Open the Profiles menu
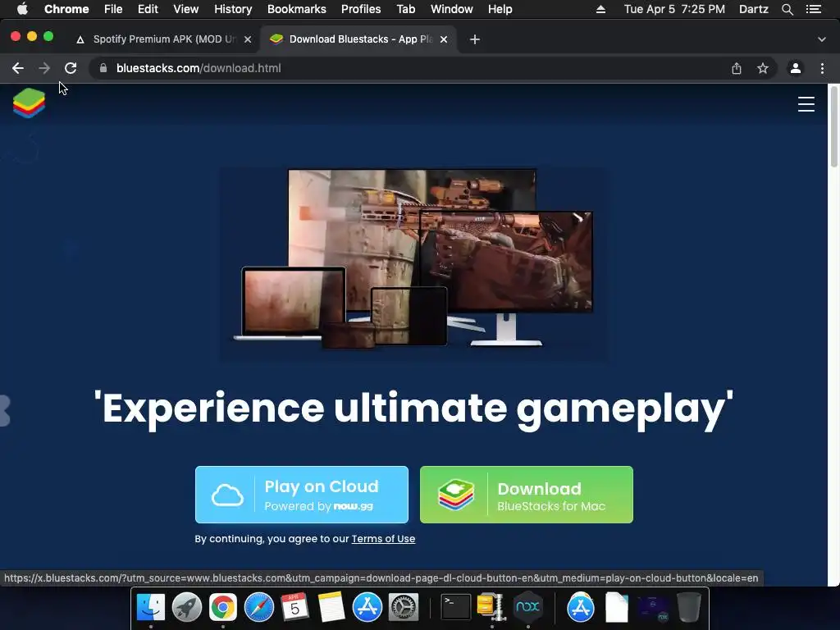This screenshot has height=630, width=840. 361,9
